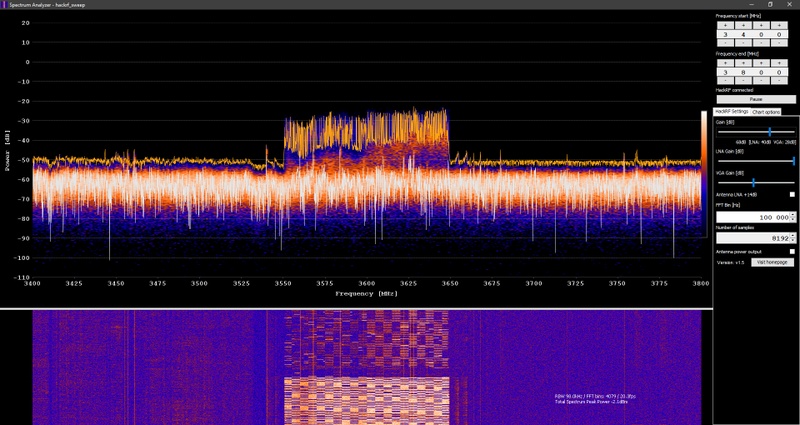
Task: Decrease thousands digit of Frequency start
Action: 725,43
